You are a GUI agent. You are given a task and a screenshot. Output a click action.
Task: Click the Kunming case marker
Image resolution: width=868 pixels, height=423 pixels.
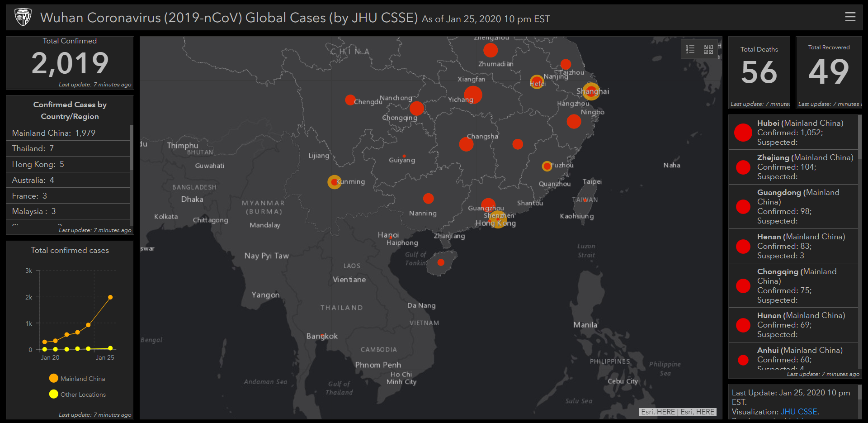click(x=334, y=182)
